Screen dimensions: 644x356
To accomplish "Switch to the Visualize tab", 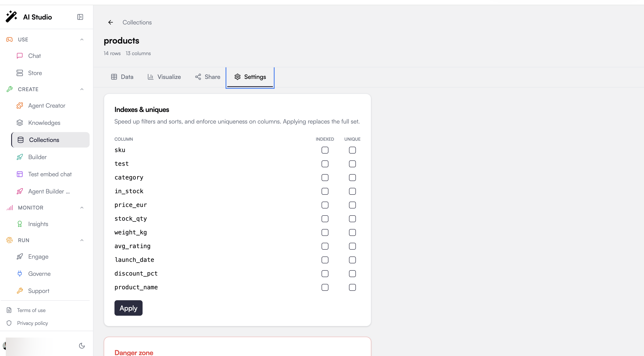I will pyautogui.click(x=164, y=77).
